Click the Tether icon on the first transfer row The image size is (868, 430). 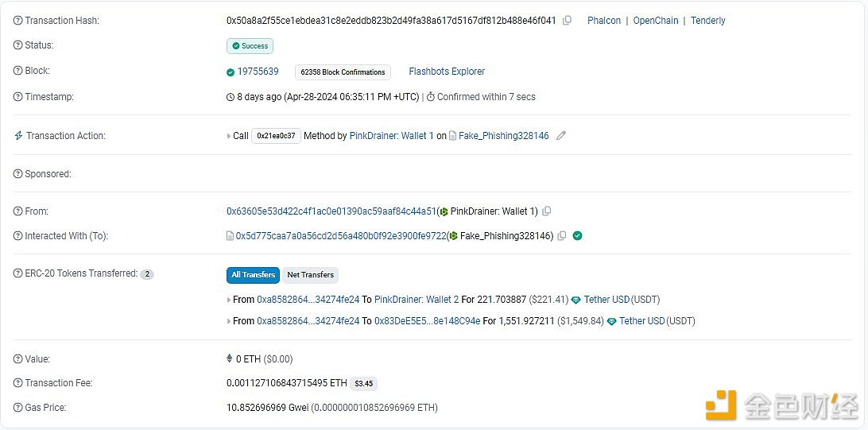(576, 300)
